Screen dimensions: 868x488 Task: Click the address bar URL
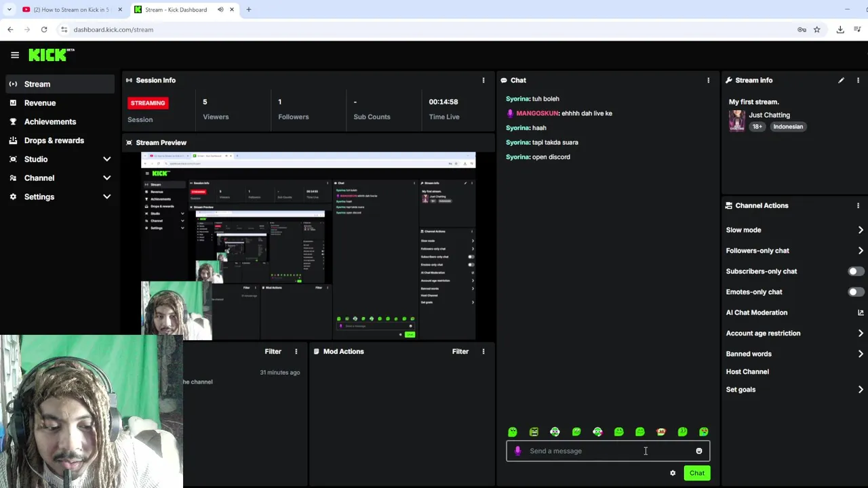coord(113,30)
